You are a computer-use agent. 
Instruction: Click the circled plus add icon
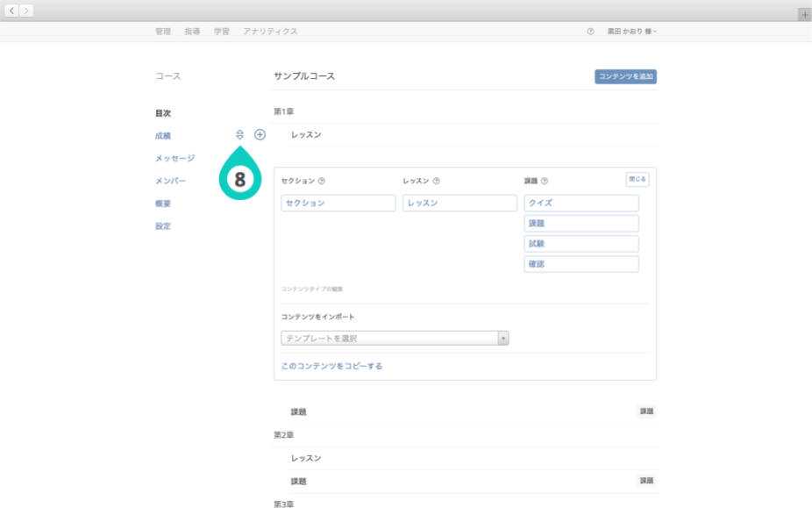[x=260, y=135]
